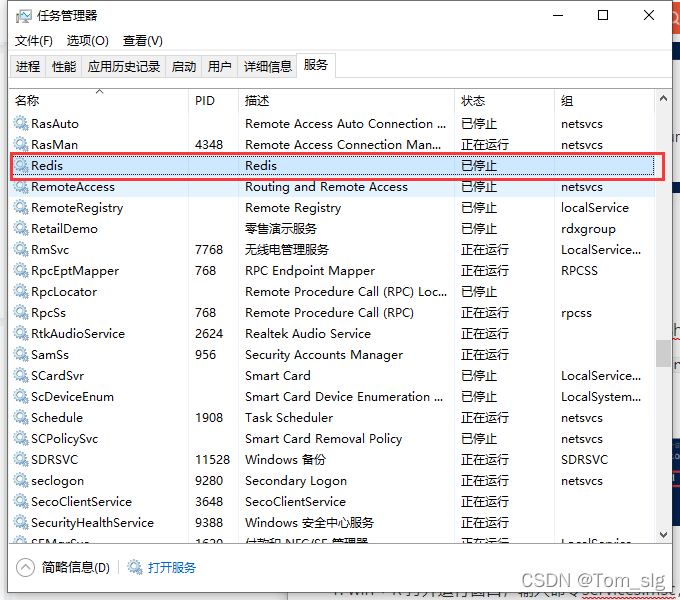Image resolution: width=680 pixels, height=600 pixels.
Task: Sort services by the 组 column header
Action: [604, 101]
